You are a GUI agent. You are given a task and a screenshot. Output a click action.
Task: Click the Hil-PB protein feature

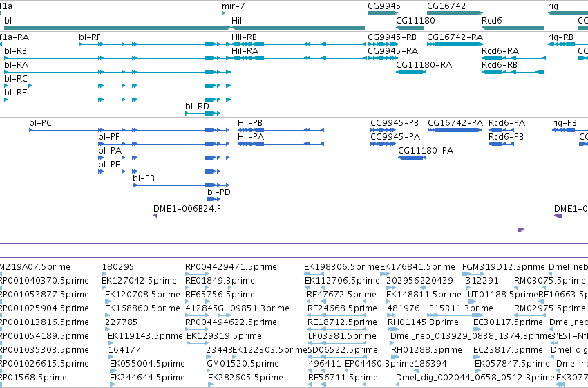pyautogui.click(x=281, y=130)
